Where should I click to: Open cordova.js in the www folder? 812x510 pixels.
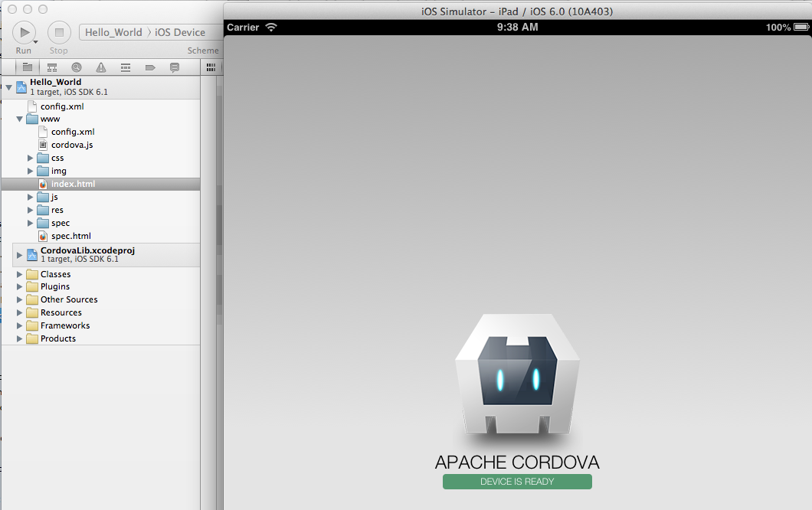click(72, 145)
